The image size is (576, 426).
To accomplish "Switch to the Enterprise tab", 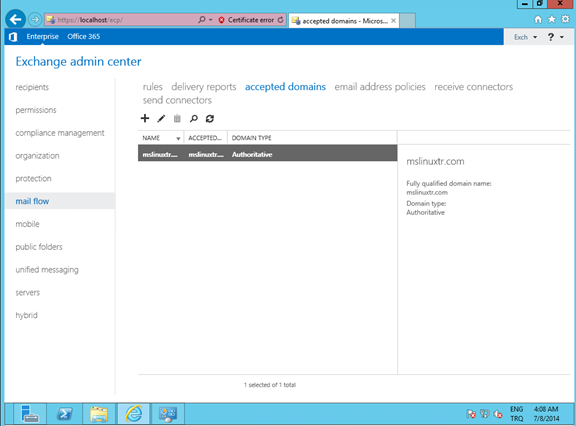I will click(42, 36).
